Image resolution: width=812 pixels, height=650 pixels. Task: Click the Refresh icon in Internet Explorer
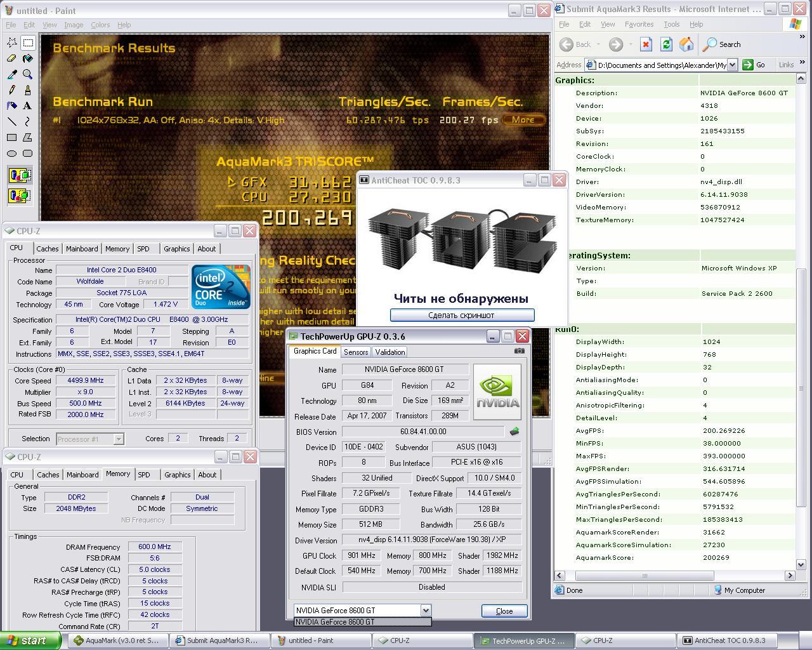tap(666, 44)
